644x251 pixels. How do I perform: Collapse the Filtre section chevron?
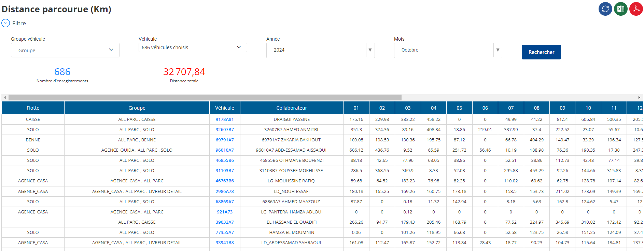pyautogui.click(x=6, y=23)
